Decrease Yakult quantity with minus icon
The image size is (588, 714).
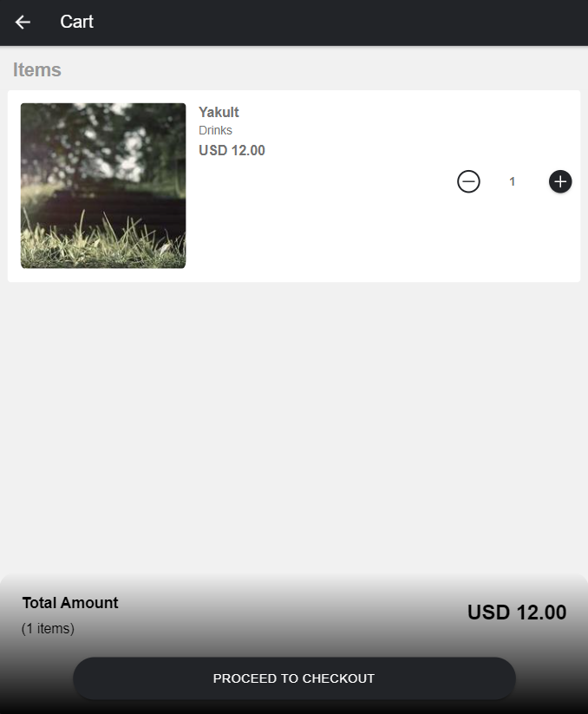pos(468,181)
